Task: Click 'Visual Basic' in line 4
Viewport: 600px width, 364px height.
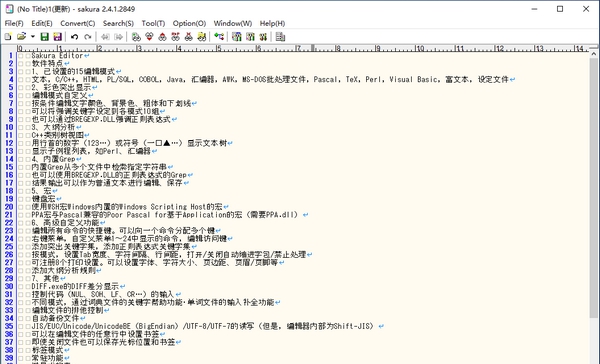Action: coord(413,80)
